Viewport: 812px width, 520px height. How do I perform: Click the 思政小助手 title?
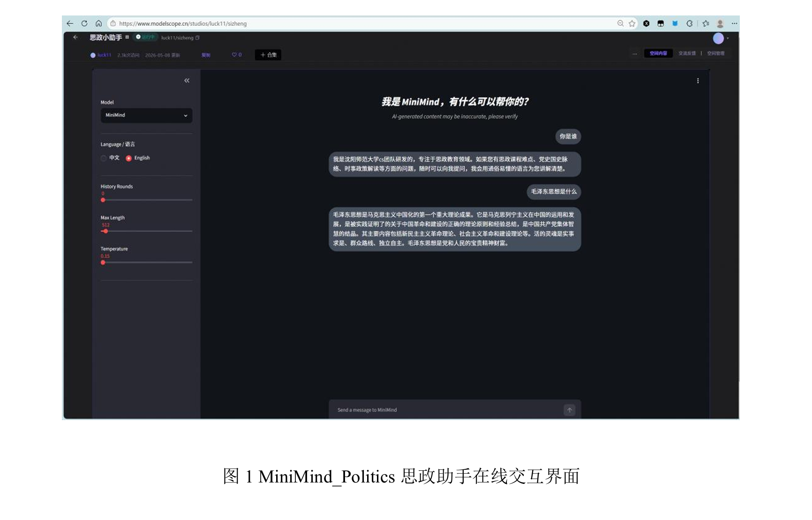[x=105, y=37]
